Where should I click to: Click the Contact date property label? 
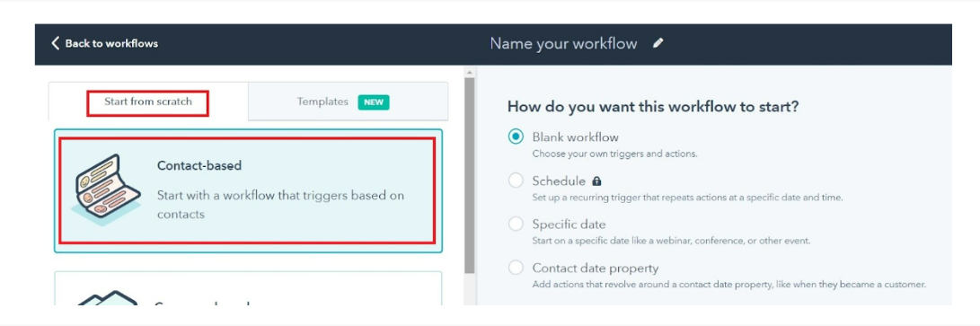595,268
